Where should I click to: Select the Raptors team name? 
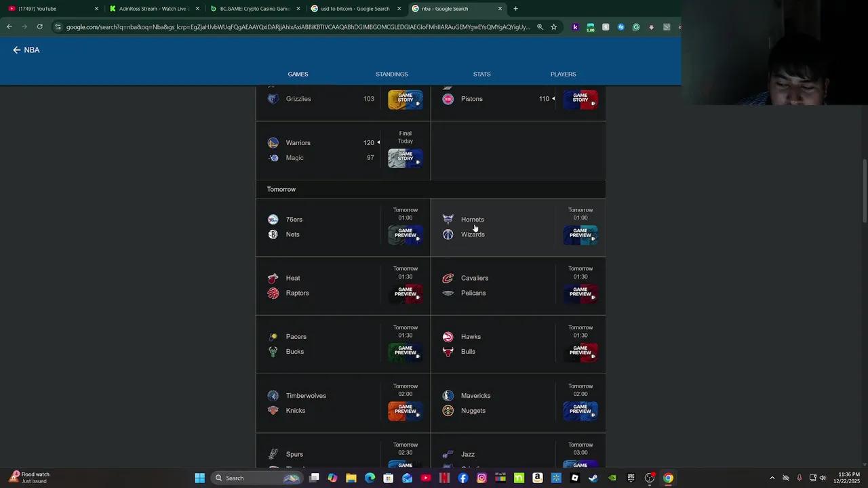(x=297, y=293)
